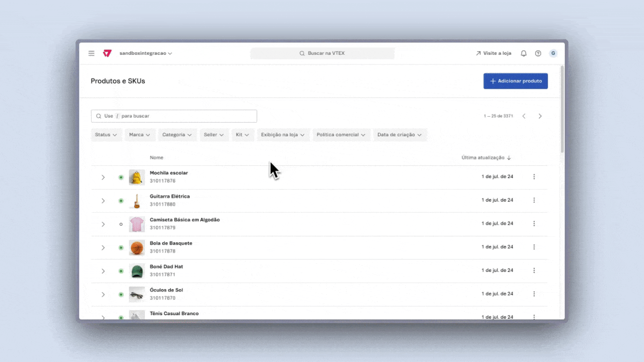The image size is (644, 362).
Task: Expand the Boné Dad Hat row
Action: coord(103,271)
